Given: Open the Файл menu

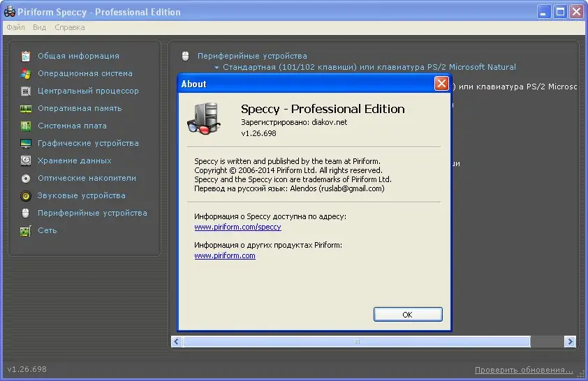Looking at the screenshot, I should tap(15, 27).
